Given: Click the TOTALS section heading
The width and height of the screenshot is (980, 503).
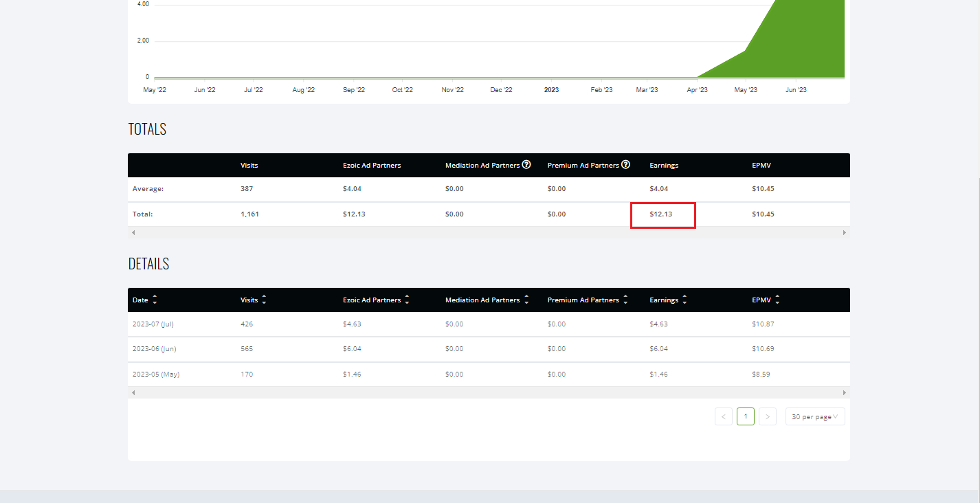Looking at the screenshot, I should (147, 129).
